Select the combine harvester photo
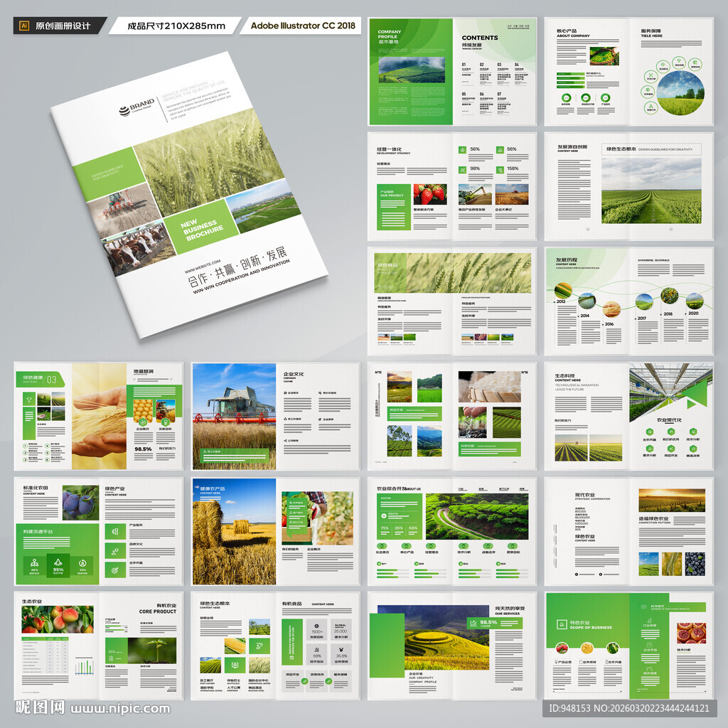This screenshot has width=728, height=728. [234, 417]
